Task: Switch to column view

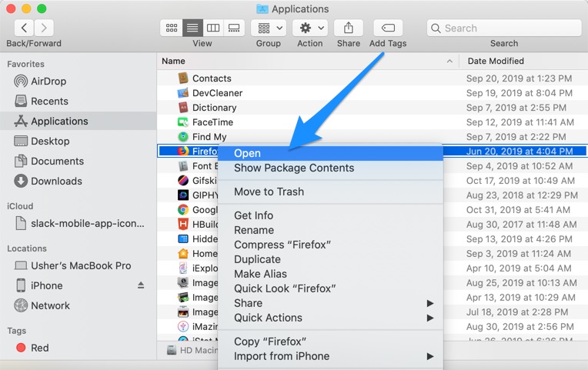Action: [x=213, y=28]
